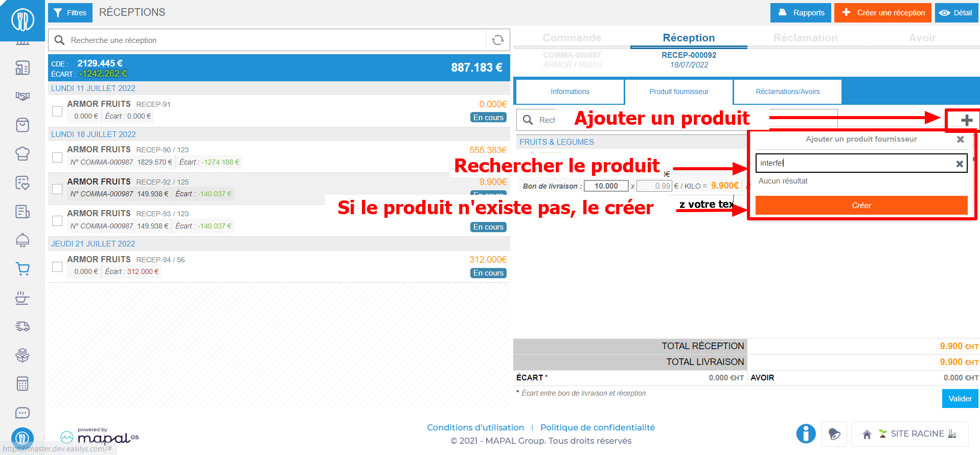Click the 'RECEP-000092' reception number
The height and width of the screenshot is (455, 980).
[x=689, y=55]
